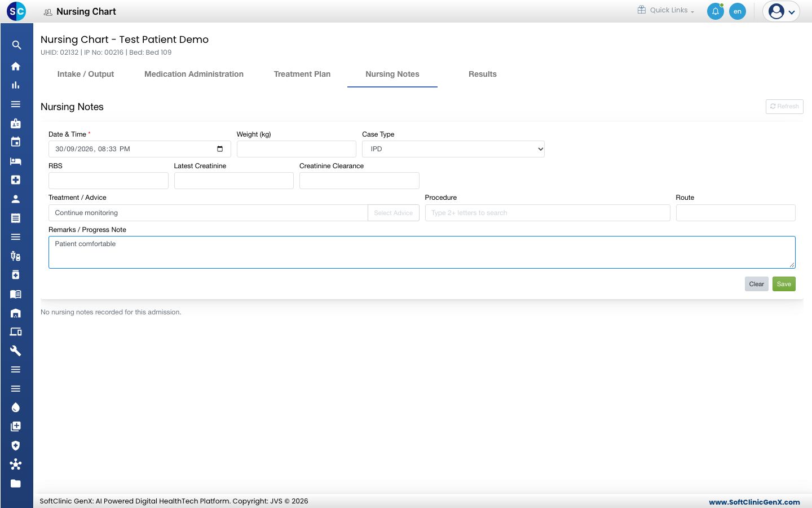Expand the Quick Links menu
Viewport: 812px width, 508px height.
[x=666, y=10]
